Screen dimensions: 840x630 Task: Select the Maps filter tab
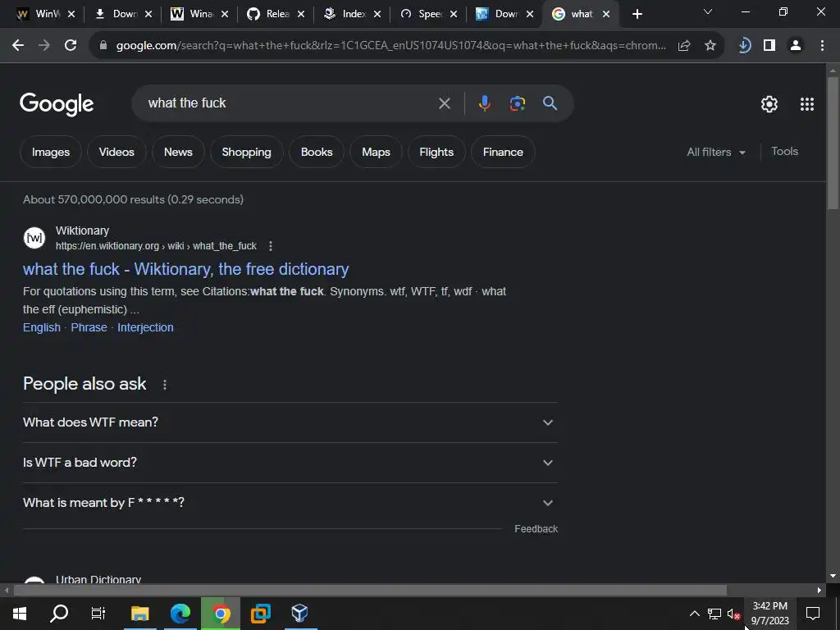[x=376, y=152]
